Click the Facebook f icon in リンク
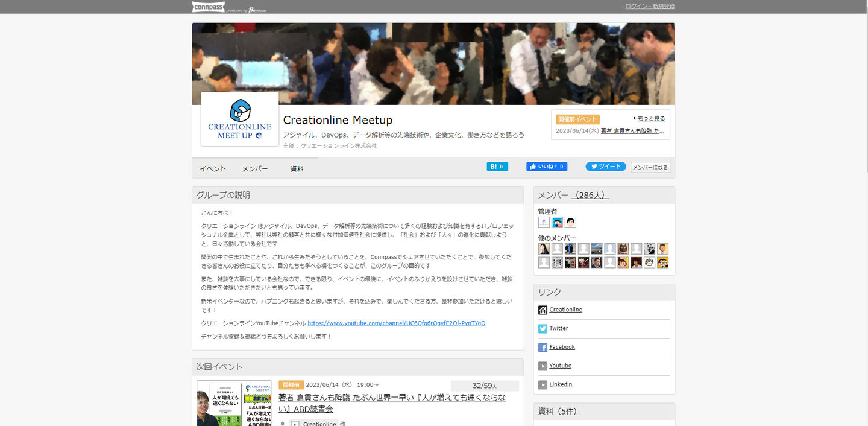 pyautogui.click(x=542, y=348)
